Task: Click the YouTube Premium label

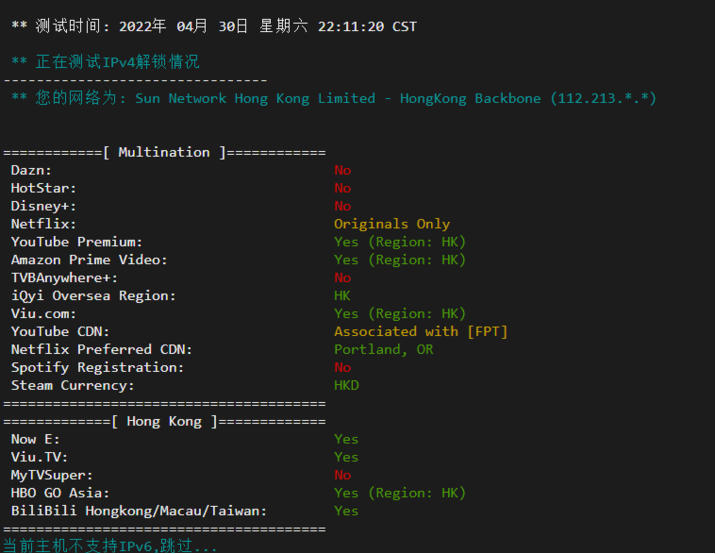Action: coord(77,242)
